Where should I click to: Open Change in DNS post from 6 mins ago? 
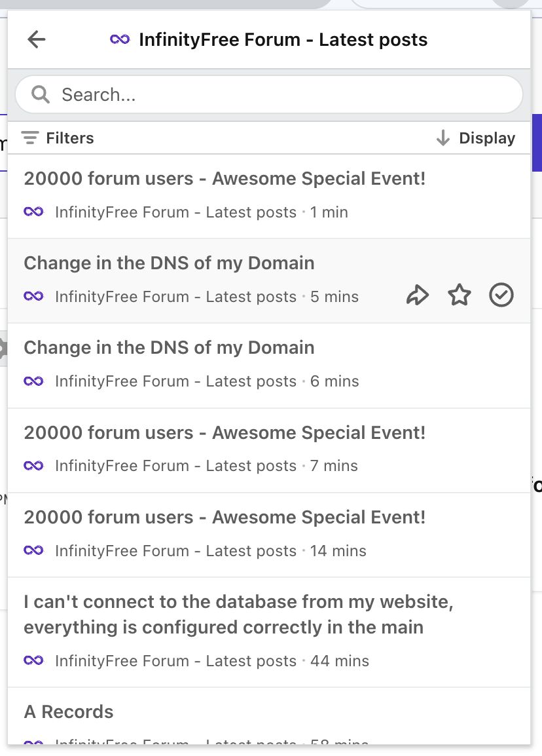coord(169,348)
